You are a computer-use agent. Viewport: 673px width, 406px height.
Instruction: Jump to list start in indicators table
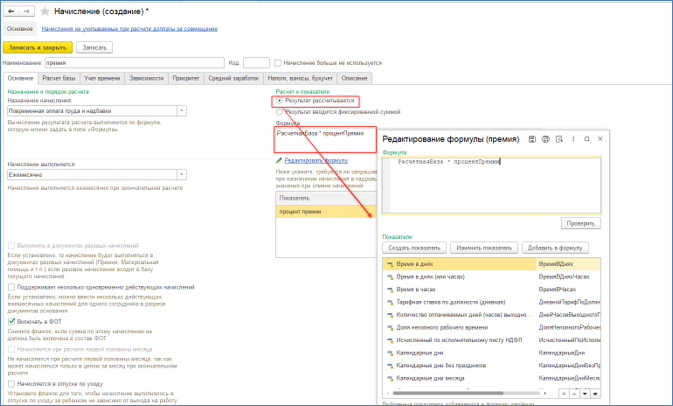tap(564, 394)
